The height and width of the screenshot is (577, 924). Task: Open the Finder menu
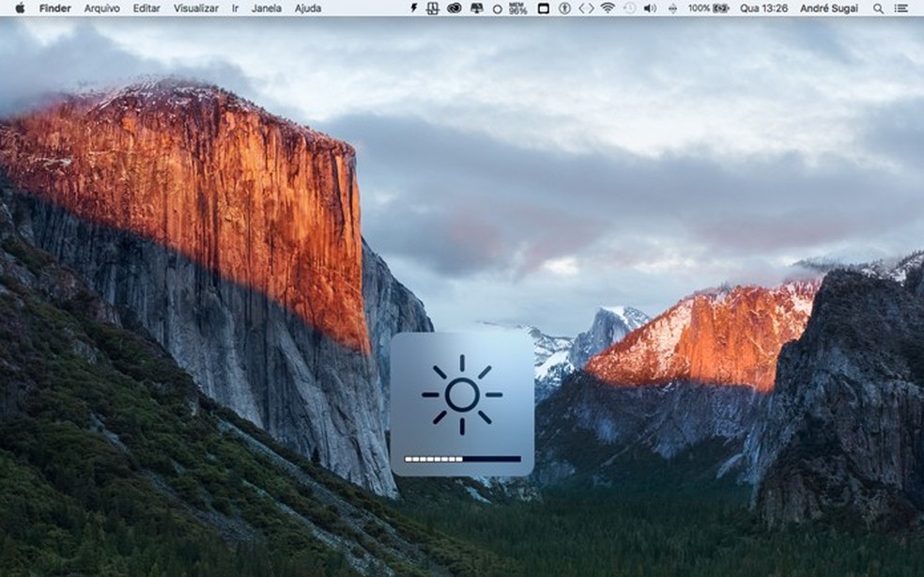[54, 8]
